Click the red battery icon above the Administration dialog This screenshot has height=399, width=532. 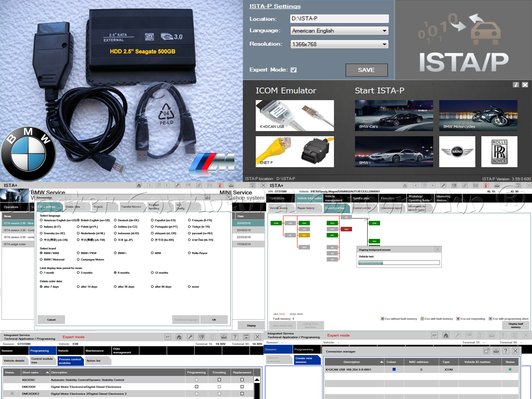coord(221,185)
